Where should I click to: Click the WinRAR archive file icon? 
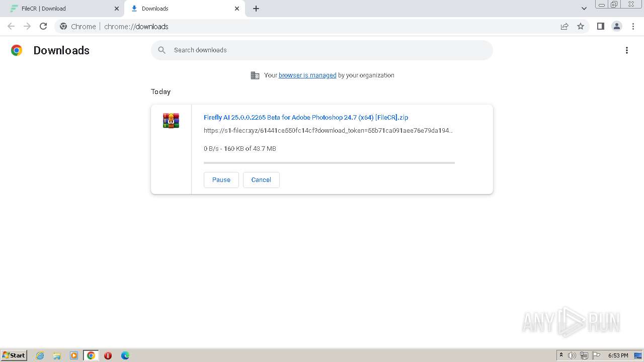click(171, 121)
